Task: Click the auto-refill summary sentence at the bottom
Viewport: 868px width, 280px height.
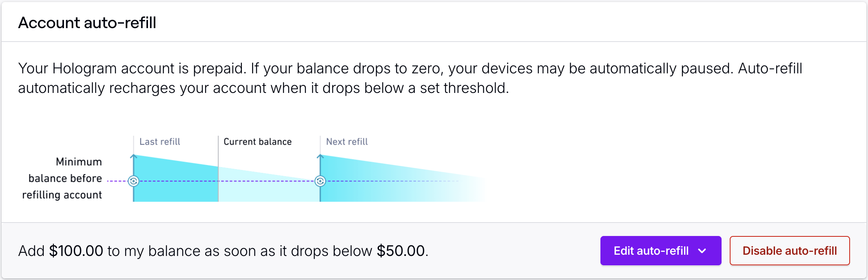Action: (x=222, y=251)
